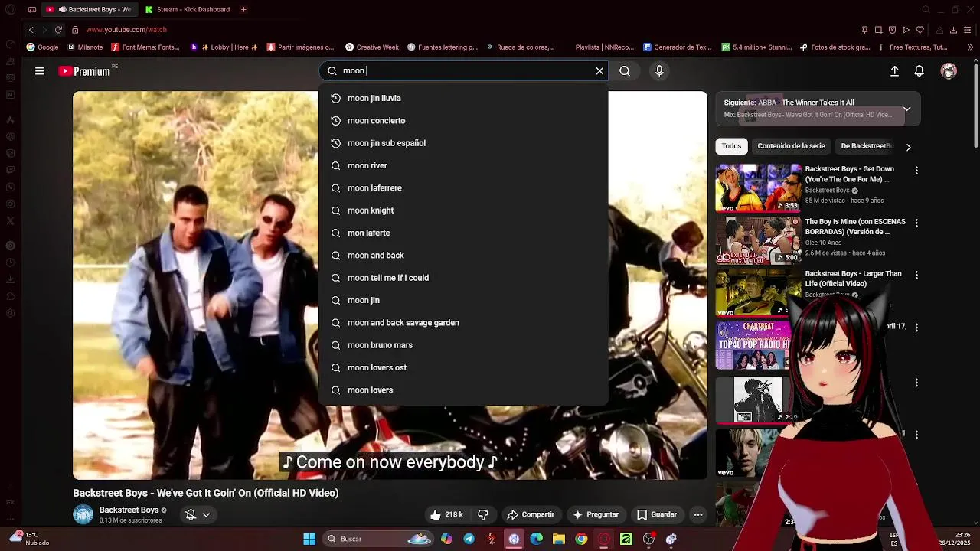This screenshot has width=980, height=551.
Task: Choose suggestion 'mon laferte'
Action: 463,233
